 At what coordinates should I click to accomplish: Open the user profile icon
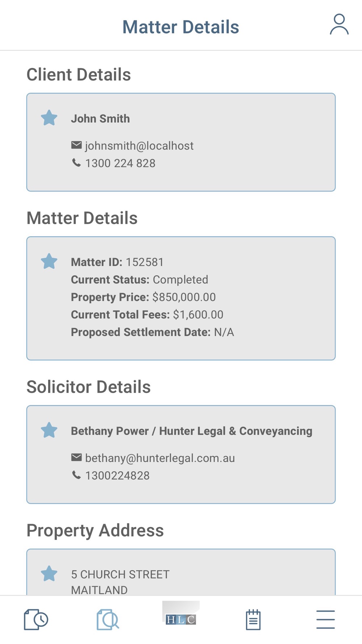pyautogui.click(x=339, y=25)
